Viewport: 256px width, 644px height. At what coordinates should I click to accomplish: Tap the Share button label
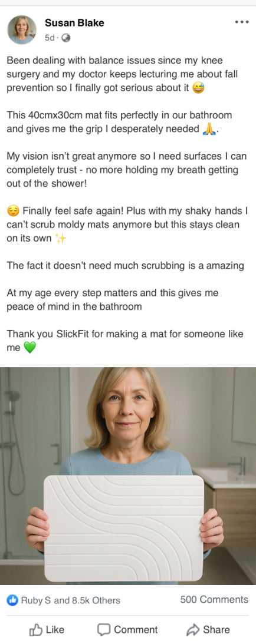tap(216, 630)
